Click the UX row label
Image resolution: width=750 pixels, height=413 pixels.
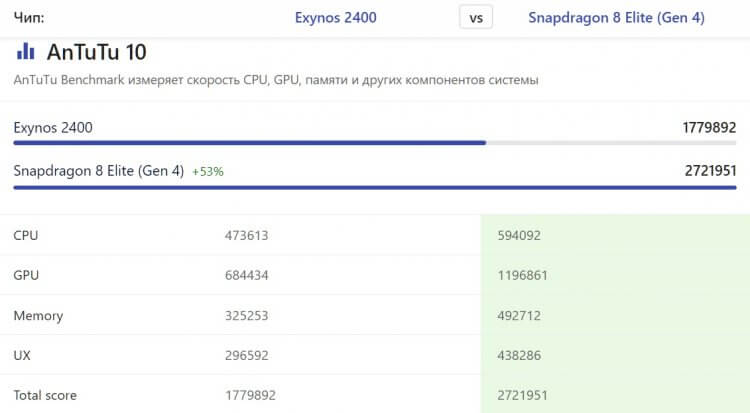click(x=22, y=355)
